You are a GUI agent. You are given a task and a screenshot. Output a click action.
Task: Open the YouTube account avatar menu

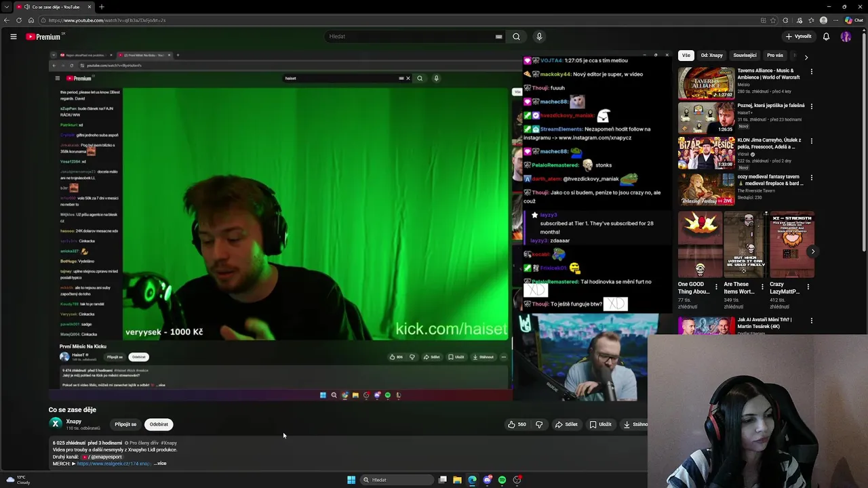[846, 37]
